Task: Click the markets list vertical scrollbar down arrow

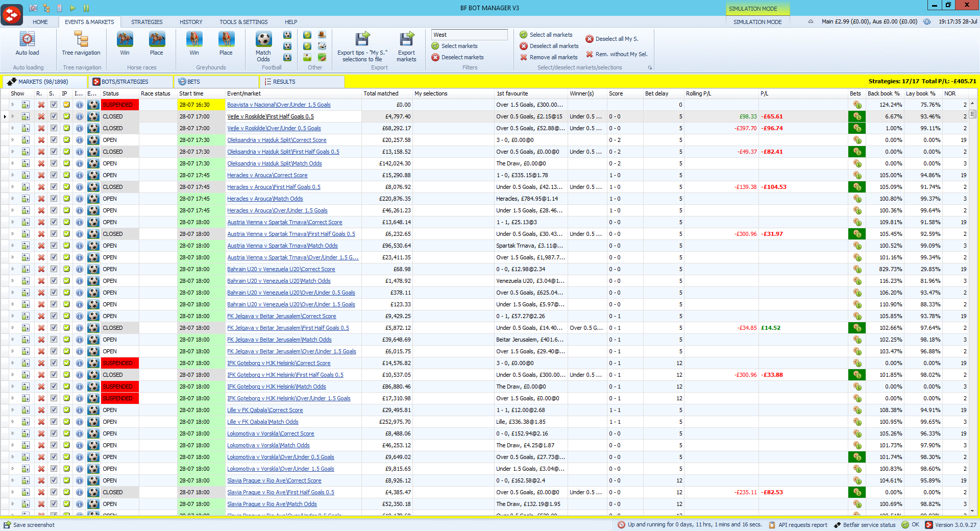Action: (x=972, y=511)
